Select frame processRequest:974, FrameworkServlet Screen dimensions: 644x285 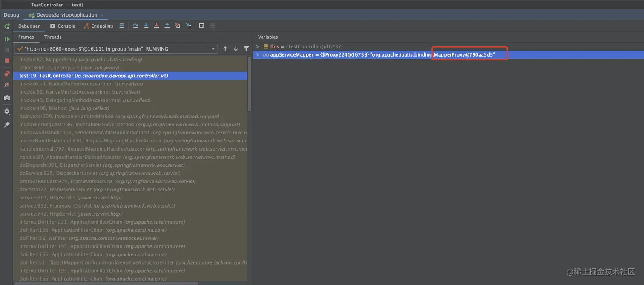(130, 181)
